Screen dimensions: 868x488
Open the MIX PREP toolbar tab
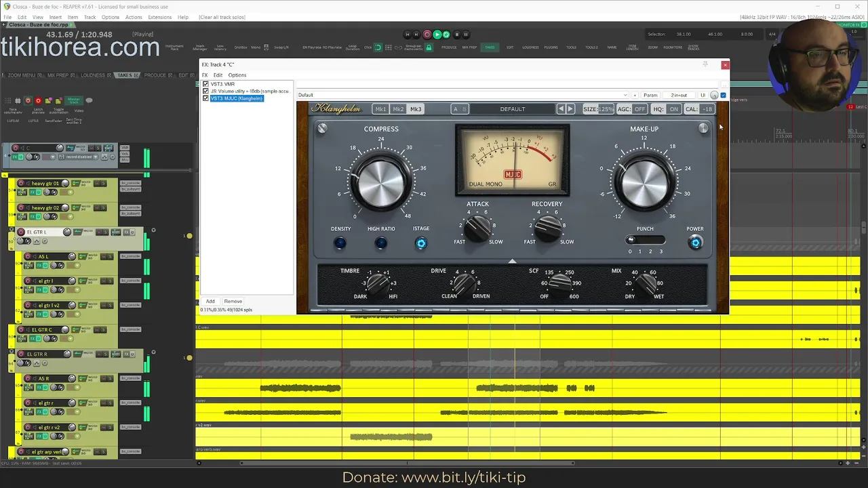[x=469, y=47]
